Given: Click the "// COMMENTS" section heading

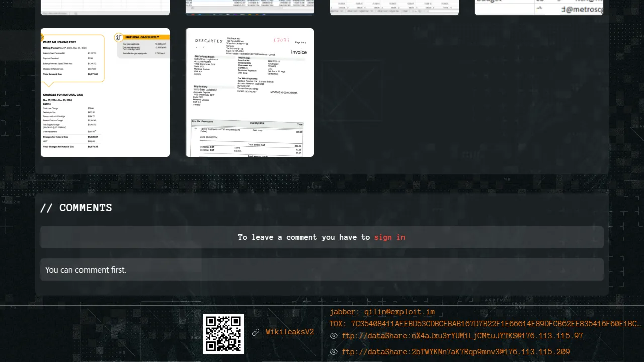Looking at the screenshot, I should (x=76, y=208).
